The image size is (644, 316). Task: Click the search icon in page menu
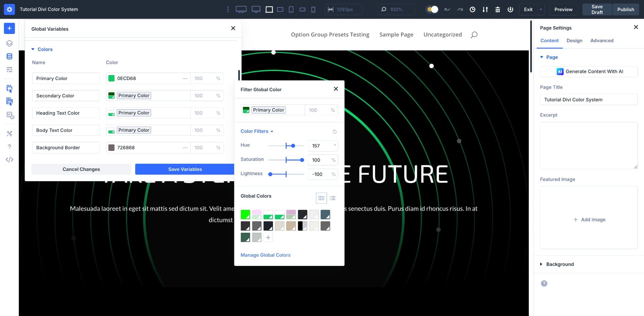[474, 35]
